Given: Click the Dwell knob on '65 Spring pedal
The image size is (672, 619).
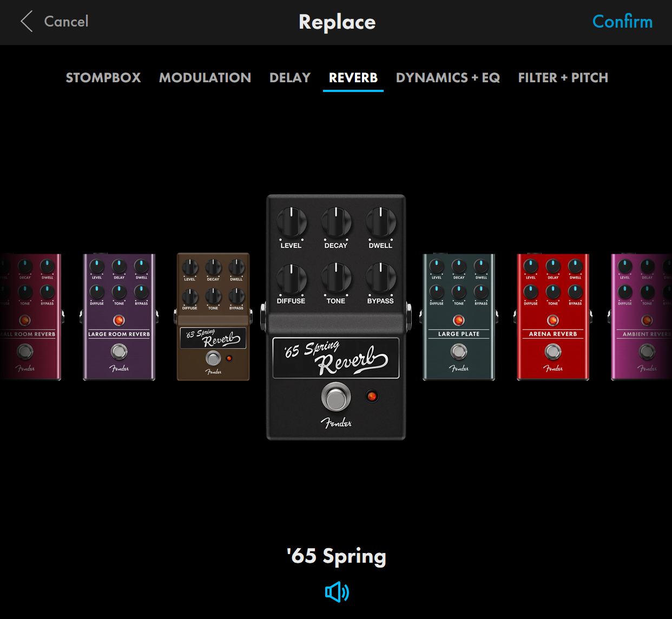Looking at the screenshot, I should [381, 222].
